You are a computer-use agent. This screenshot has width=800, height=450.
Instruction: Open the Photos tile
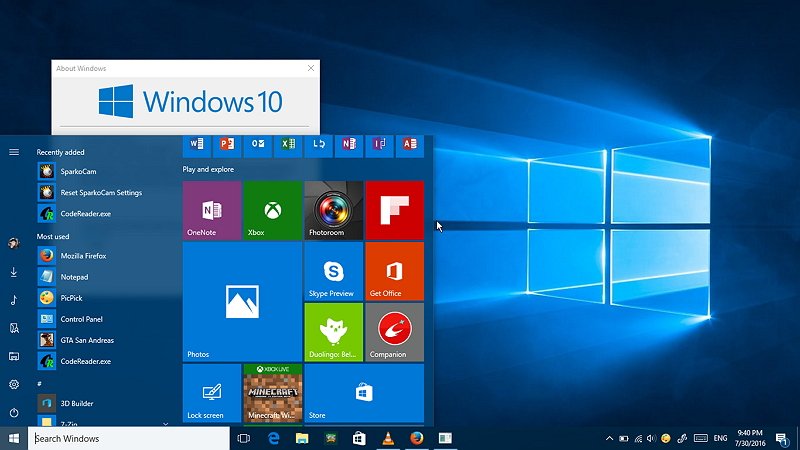coord(242,302)
